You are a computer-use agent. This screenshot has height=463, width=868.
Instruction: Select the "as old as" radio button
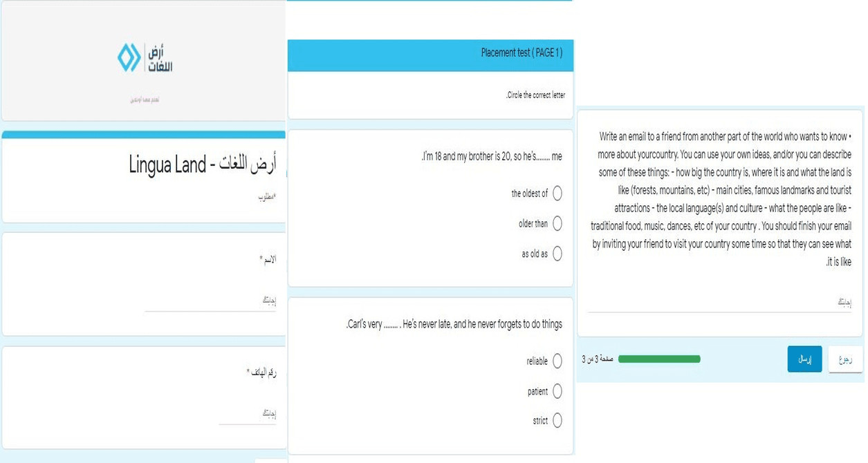point(557,254)
